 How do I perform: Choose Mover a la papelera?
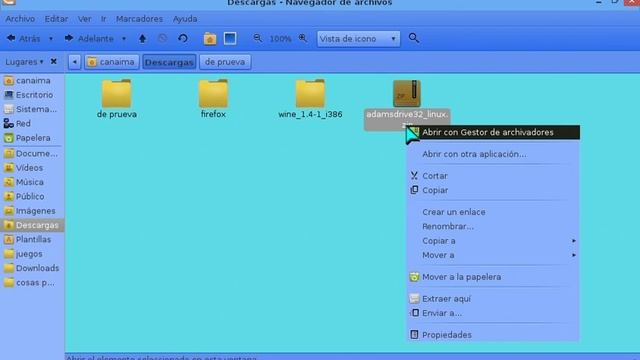pyautogui.click(x=493, y=277)
